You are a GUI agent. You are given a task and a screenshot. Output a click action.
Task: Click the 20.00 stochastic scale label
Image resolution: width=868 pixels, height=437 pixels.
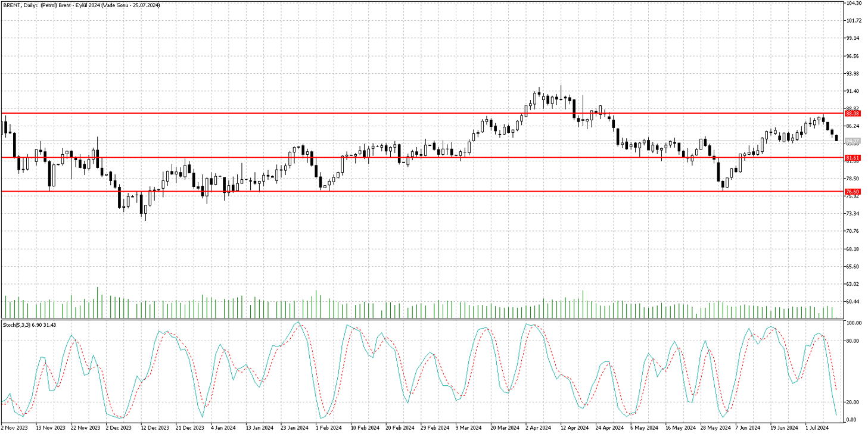853,402
